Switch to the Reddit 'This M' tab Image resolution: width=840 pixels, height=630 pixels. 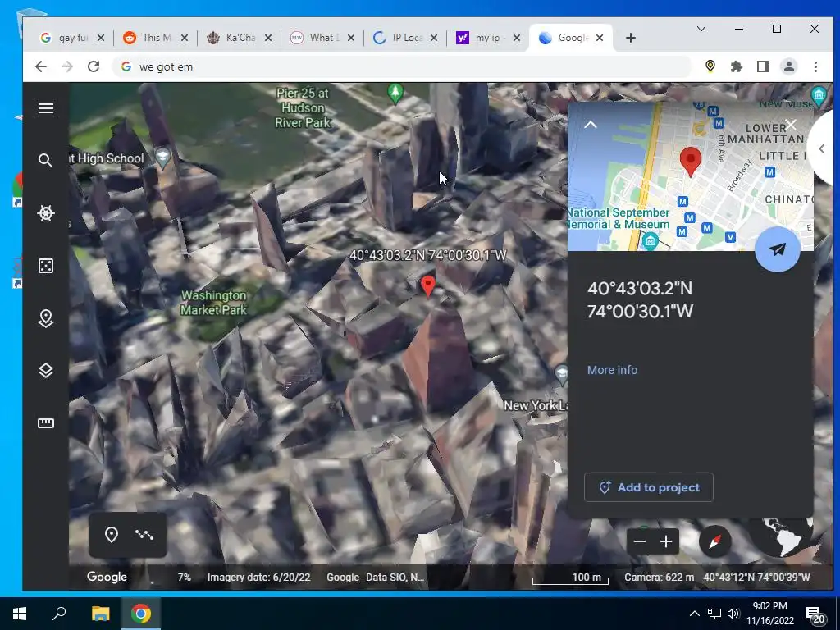pyautogui.click(x=149, y=38)
